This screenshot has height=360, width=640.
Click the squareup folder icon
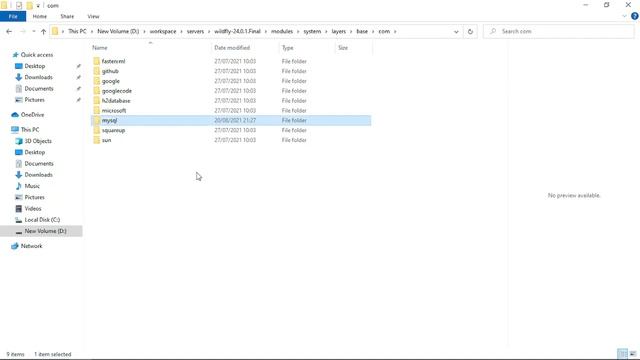tap(96, 130)
